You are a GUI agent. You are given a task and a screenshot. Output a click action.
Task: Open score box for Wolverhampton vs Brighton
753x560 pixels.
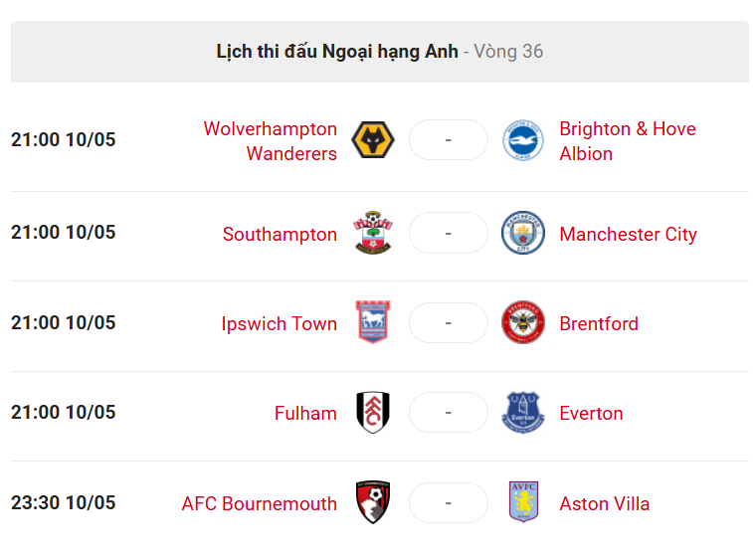pos(448,140)
